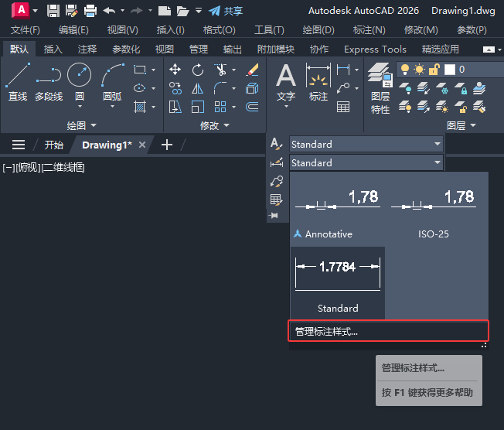
Task: Open the file tabs hamburger menu
Action: click(x=19, y=145)
